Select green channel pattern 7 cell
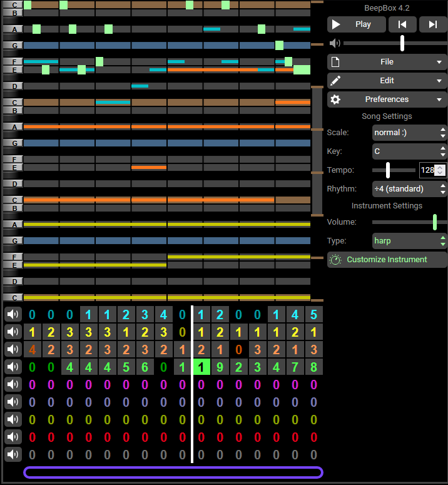448x485 pixels. pyautogui.click(x=295, y=367)
